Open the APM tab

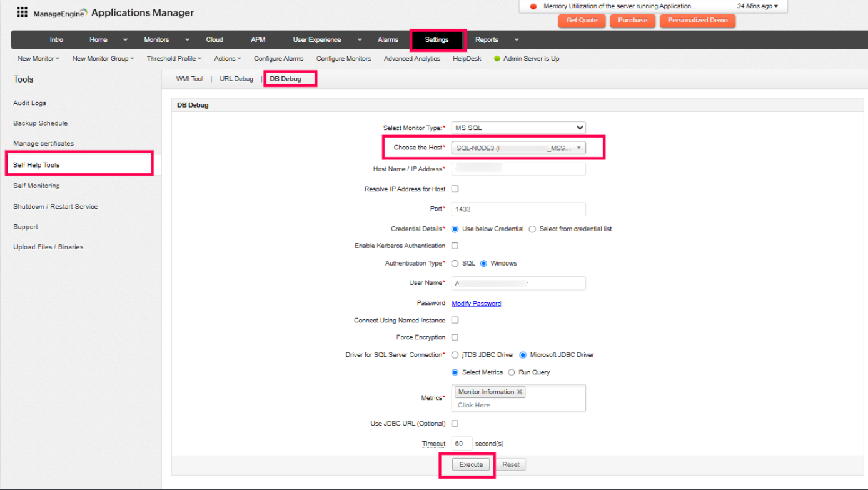[258, 40]
